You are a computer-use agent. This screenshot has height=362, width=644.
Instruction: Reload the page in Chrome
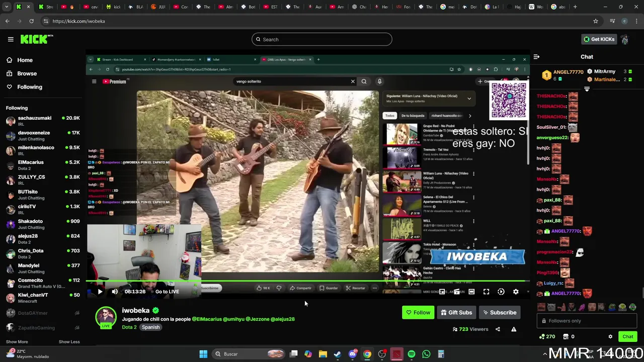tap(31, 21)
